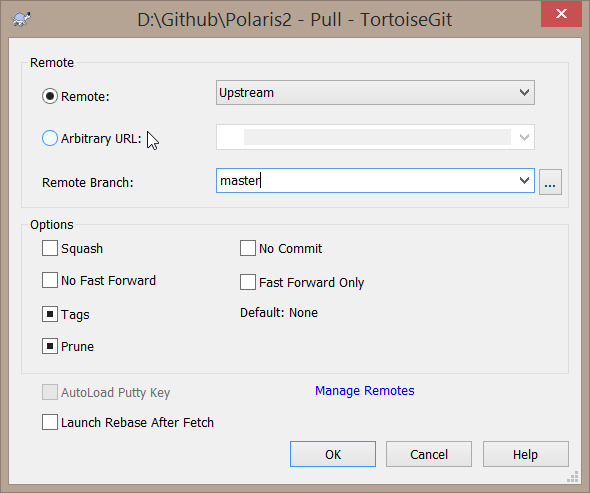
Task: Browse remote branches with the ellipsis button
Action: pyautogui.click(x=550, y=182)
